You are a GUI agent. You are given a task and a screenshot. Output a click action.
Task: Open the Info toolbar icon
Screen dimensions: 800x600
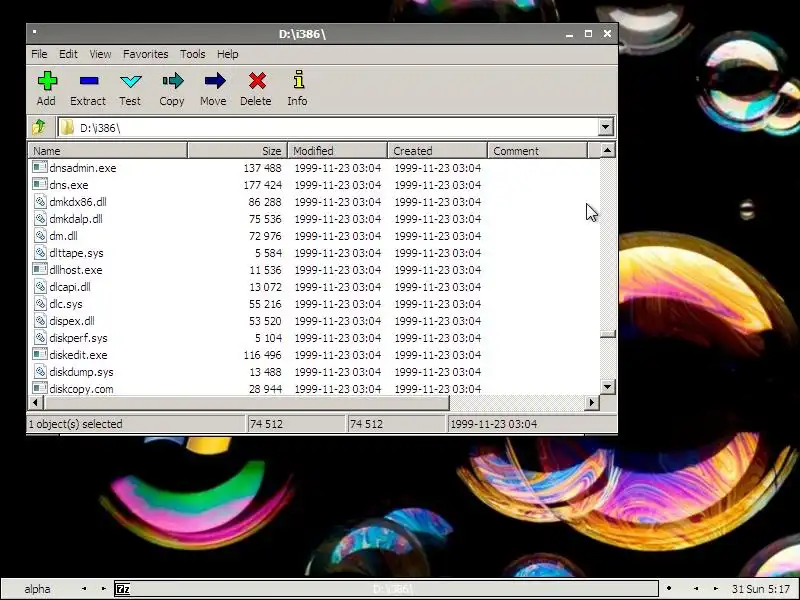coord(298,80)
